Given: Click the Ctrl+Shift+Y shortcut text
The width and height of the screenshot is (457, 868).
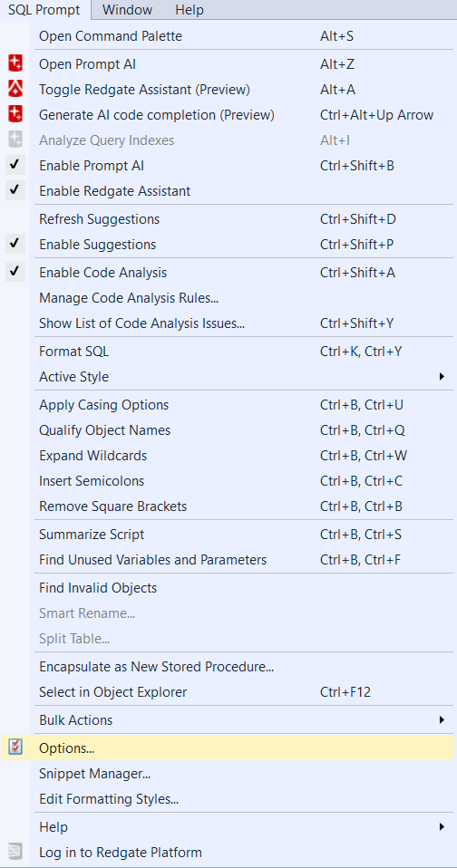Looking at the screenshot, I should tap(356, 323).
